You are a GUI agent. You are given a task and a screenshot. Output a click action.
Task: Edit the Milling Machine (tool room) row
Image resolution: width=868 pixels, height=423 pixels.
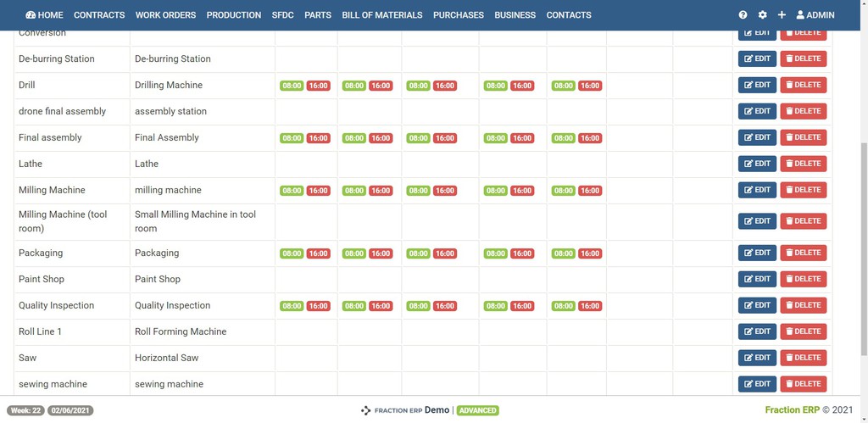(x=757, y=221)
